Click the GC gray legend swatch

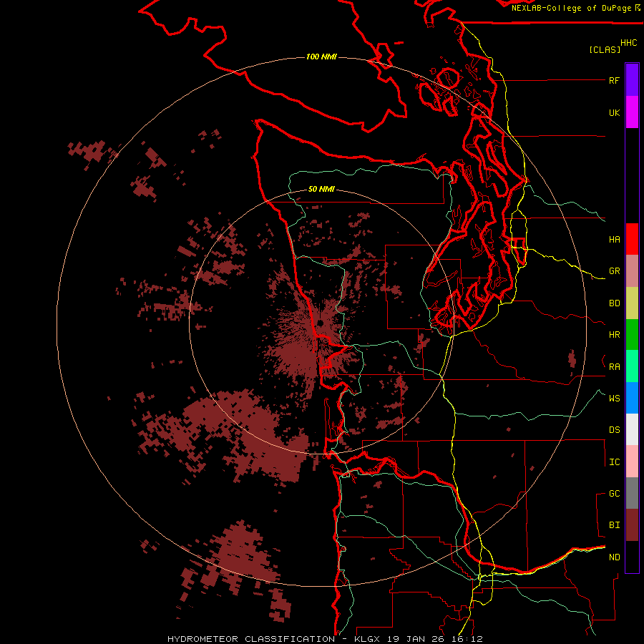pos(632,493)
